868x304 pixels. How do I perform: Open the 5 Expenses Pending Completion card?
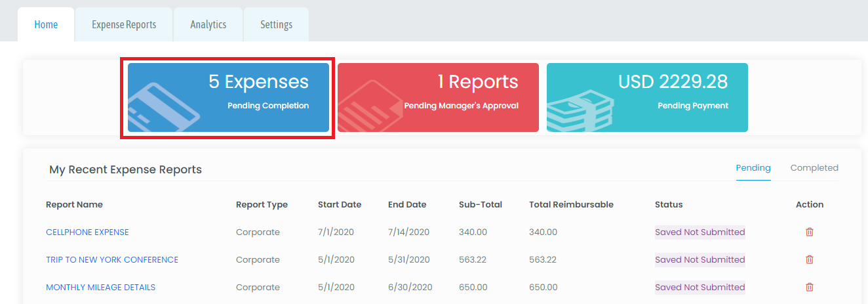[228, 97]
